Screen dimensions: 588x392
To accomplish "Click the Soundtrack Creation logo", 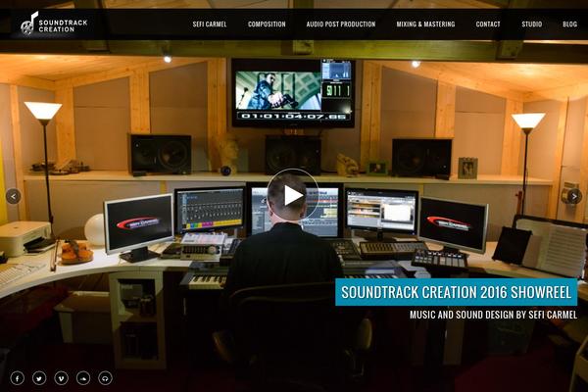I will [54, 24].
